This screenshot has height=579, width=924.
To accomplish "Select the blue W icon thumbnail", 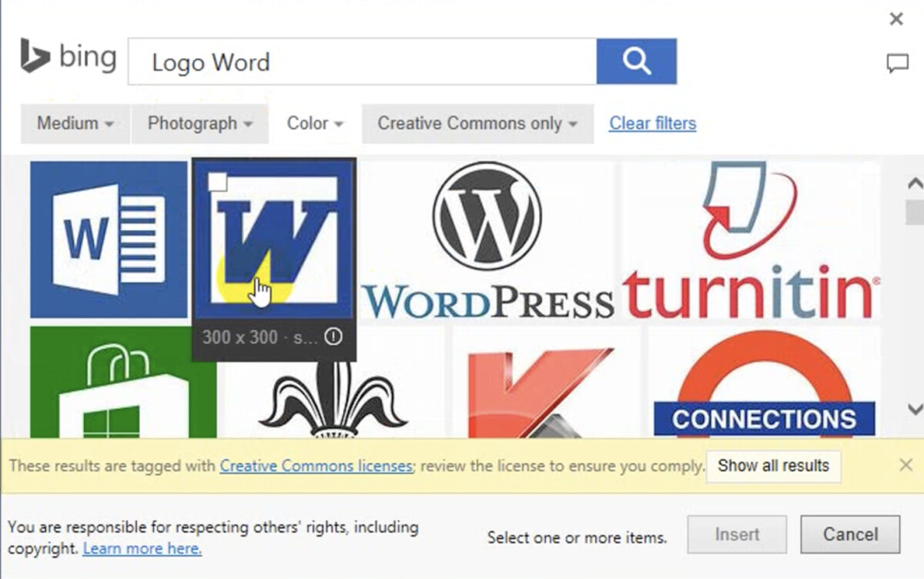I will point(274,239).
